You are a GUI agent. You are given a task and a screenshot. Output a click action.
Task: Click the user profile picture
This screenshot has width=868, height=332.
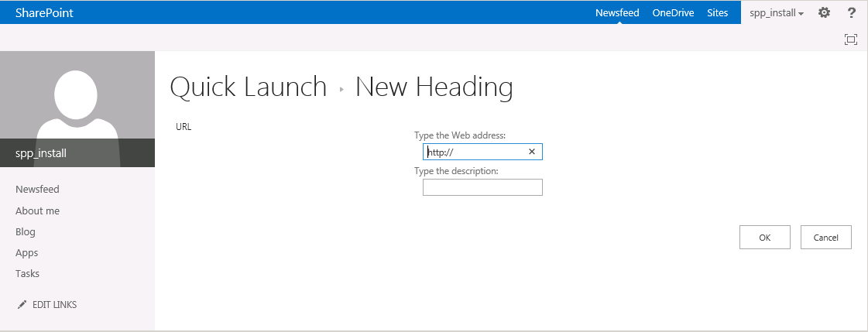pos(77,109)
